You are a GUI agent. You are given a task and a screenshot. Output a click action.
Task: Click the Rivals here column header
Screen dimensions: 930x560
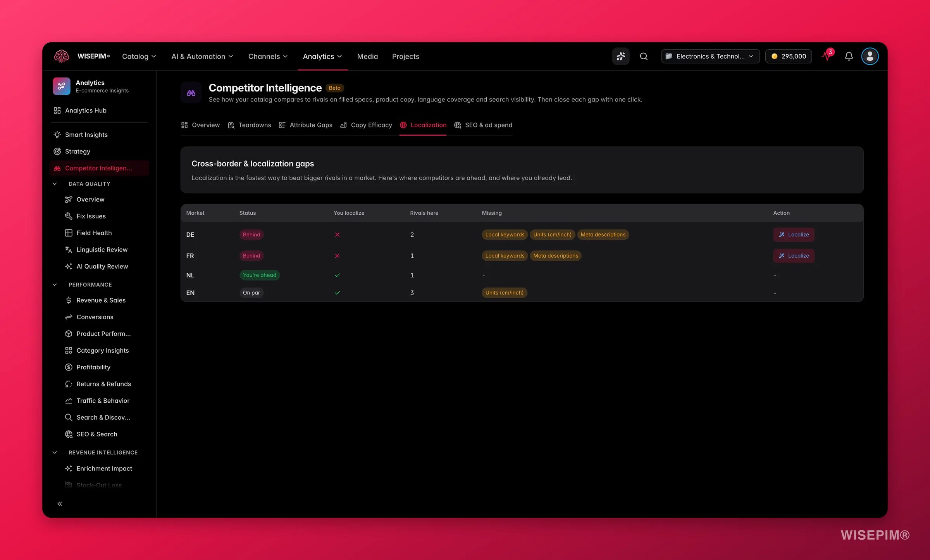[424, 213]
